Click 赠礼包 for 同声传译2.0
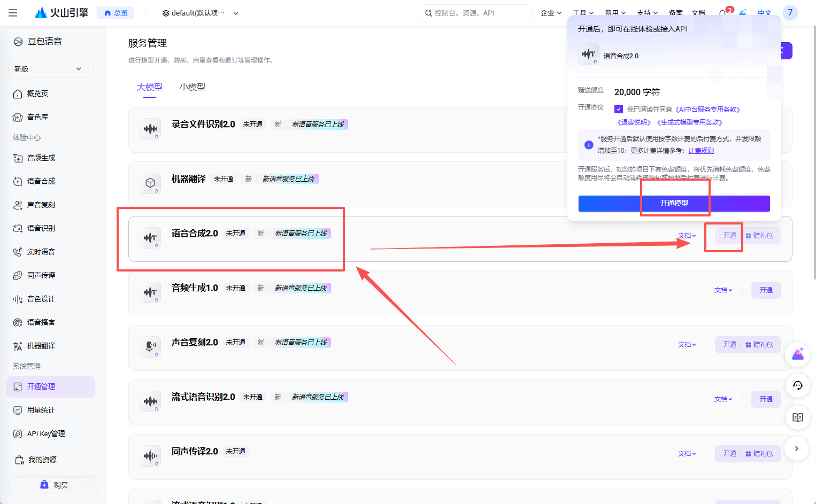 (759, 454)
